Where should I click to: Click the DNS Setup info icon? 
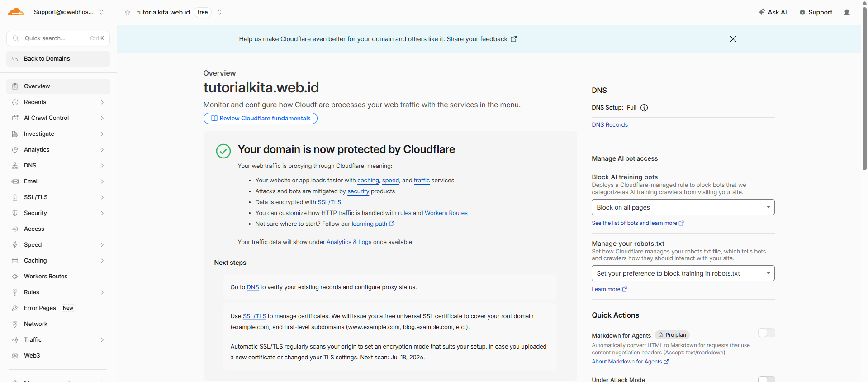644,108
